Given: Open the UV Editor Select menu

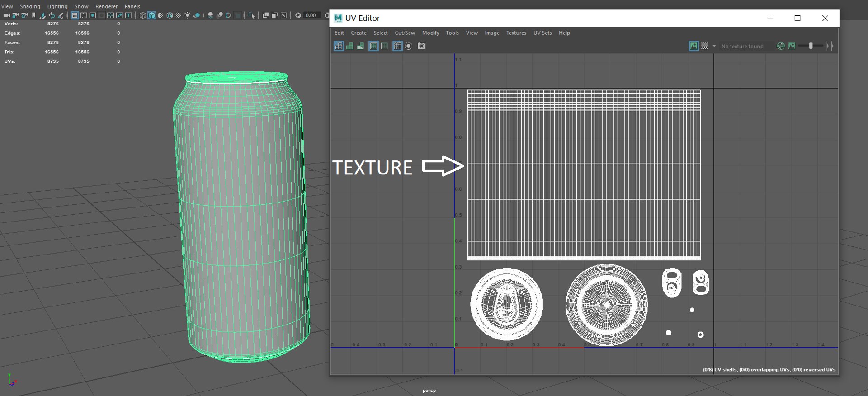Looking at the screenshot, I should (381, 33).
